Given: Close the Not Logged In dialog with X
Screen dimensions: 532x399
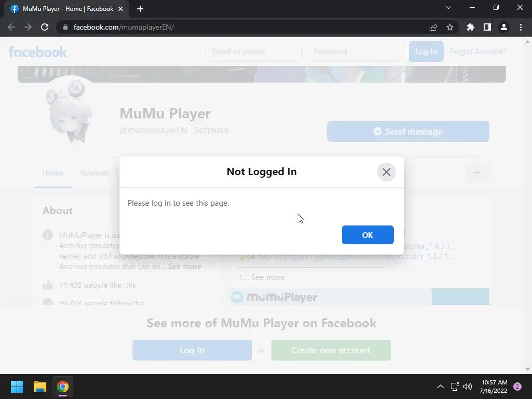Looking at the screenshot, I should 386,172.
